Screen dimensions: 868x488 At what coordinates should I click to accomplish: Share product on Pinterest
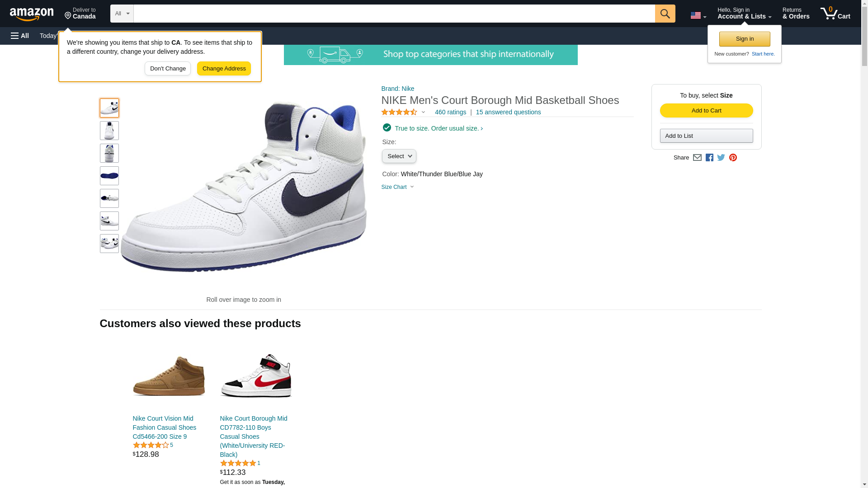pyautogui.click(x=733, y=158)
